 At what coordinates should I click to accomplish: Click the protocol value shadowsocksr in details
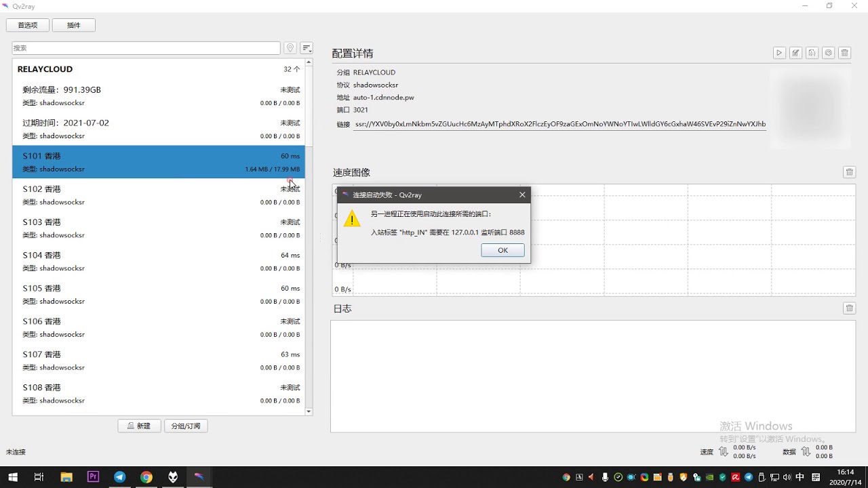376,85
